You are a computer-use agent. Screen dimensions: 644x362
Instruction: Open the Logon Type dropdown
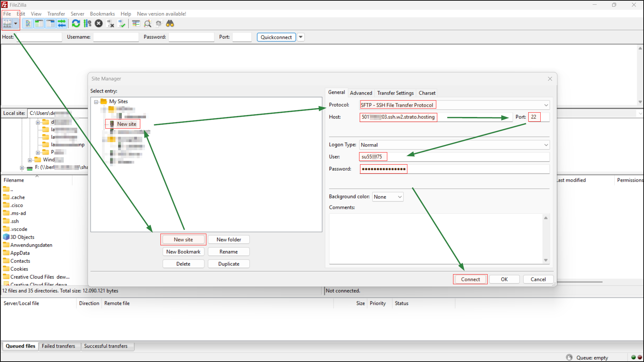coord(546,145)
